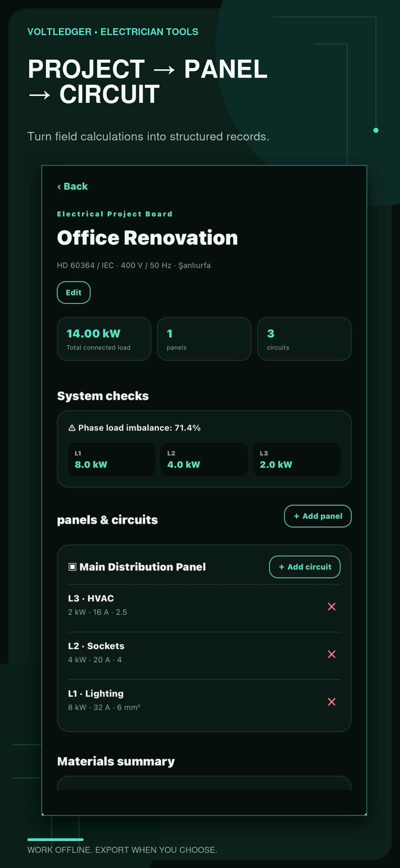Open the Edit project button
Viewport: 400px width, 868px height.
74,292
